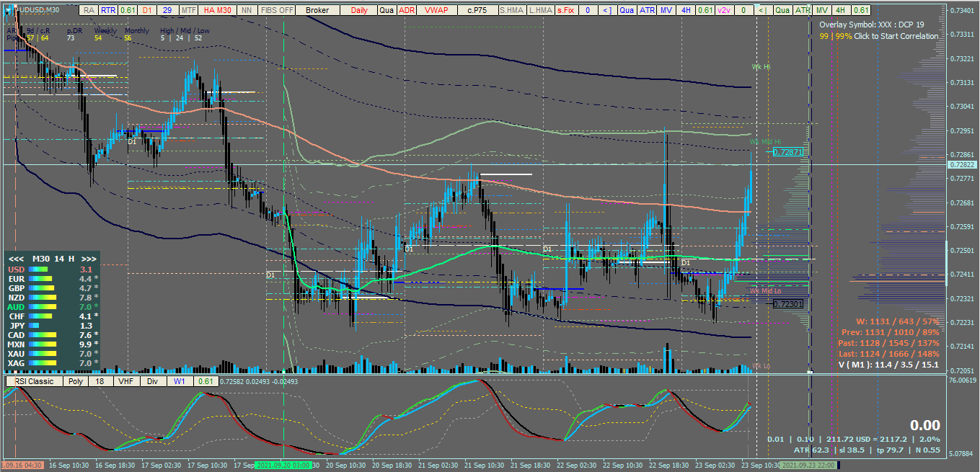Click the >>> arrows in currency strength panel
The image size is (980, 472).
click(89, 259)
